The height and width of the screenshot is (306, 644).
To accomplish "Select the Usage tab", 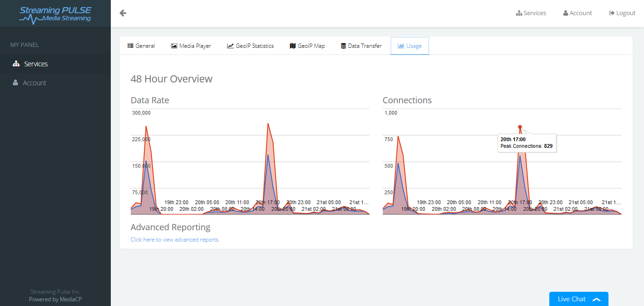I will [410, 46].
